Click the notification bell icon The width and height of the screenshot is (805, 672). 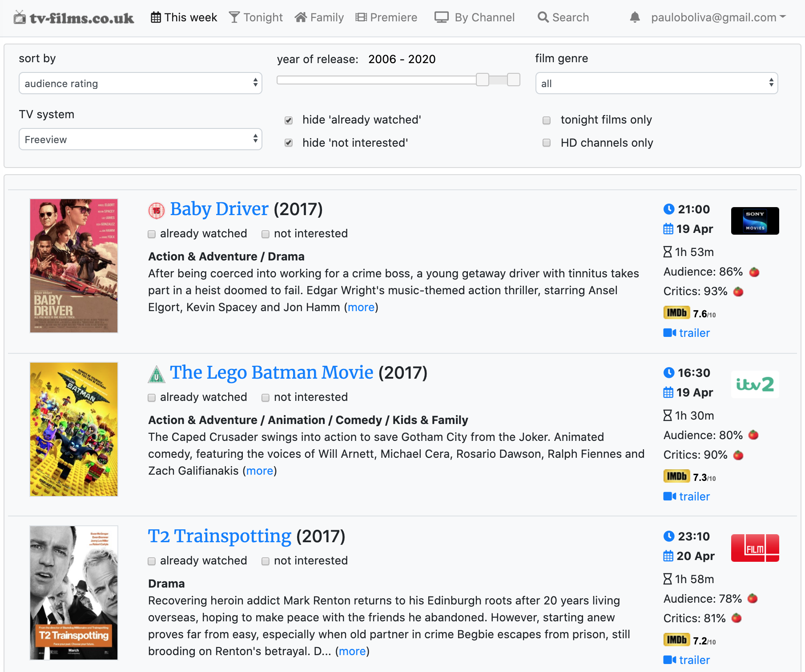(x=635, y=17)
